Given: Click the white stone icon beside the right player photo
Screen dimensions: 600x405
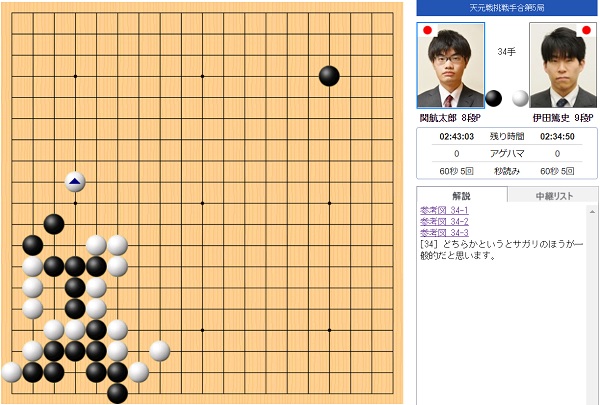Looking at the screenshot, I should coord(520,98).
